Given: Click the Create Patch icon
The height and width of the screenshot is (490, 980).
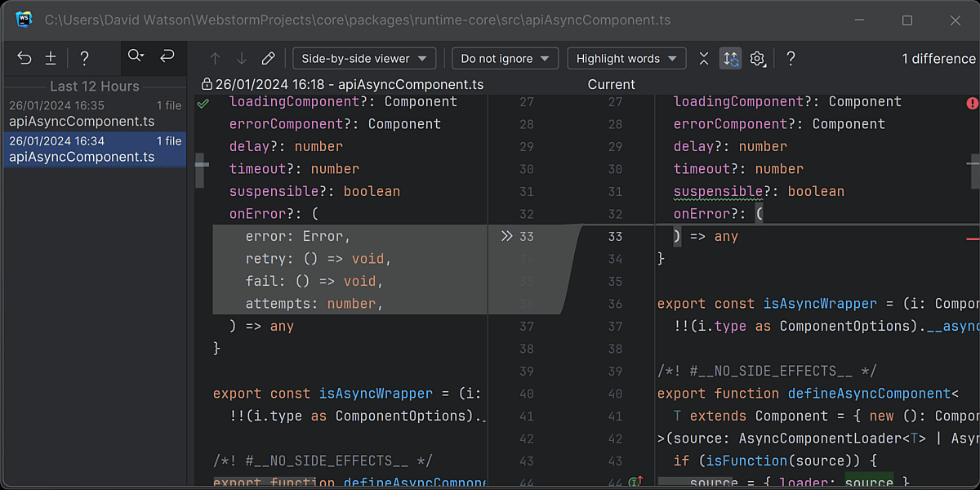Looking at the screenshot, I should 51,58.
